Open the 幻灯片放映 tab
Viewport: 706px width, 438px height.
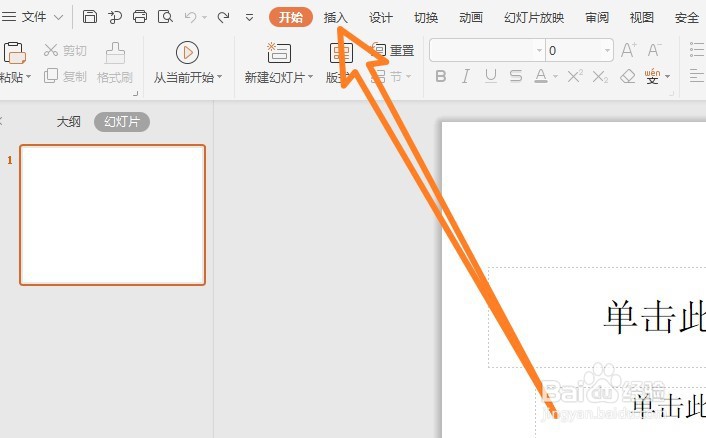(534, 18)
